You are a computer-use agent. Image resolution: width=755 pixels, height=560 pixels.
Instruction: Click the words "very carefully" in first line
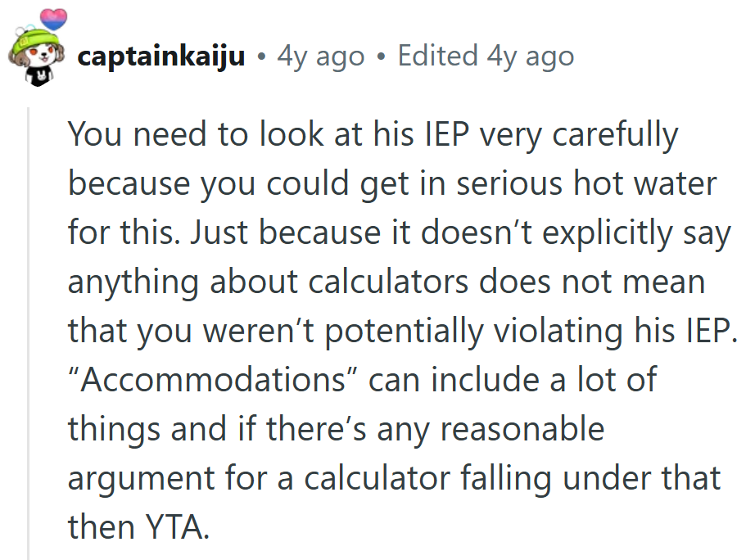579,135
